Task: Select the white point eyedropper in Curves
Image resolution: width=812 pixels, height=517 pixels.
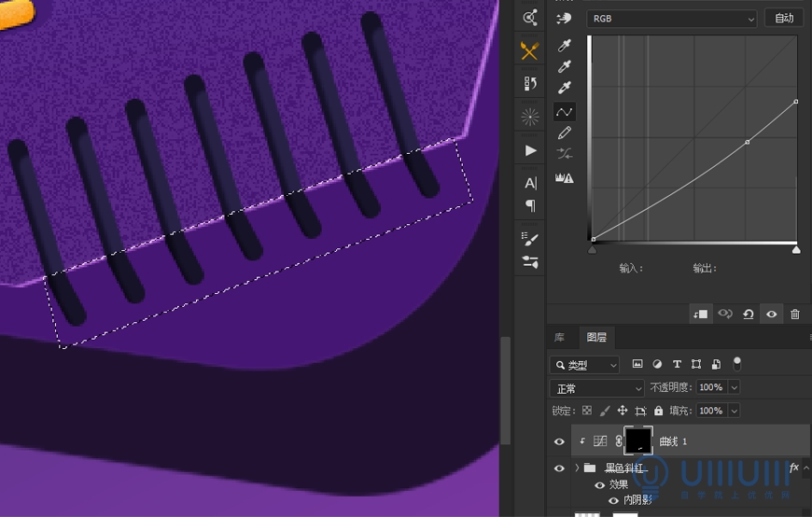Action: (564, 87)
